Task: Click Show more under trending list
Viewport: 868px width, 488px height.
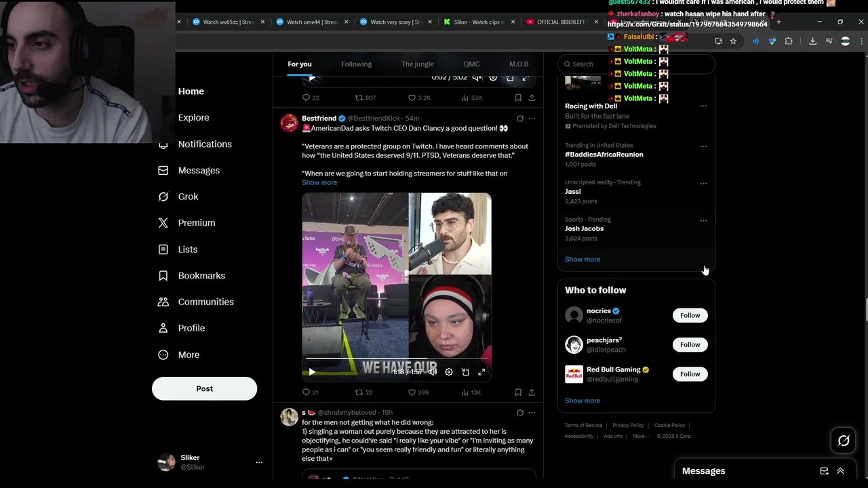Action: pos(583,259)
